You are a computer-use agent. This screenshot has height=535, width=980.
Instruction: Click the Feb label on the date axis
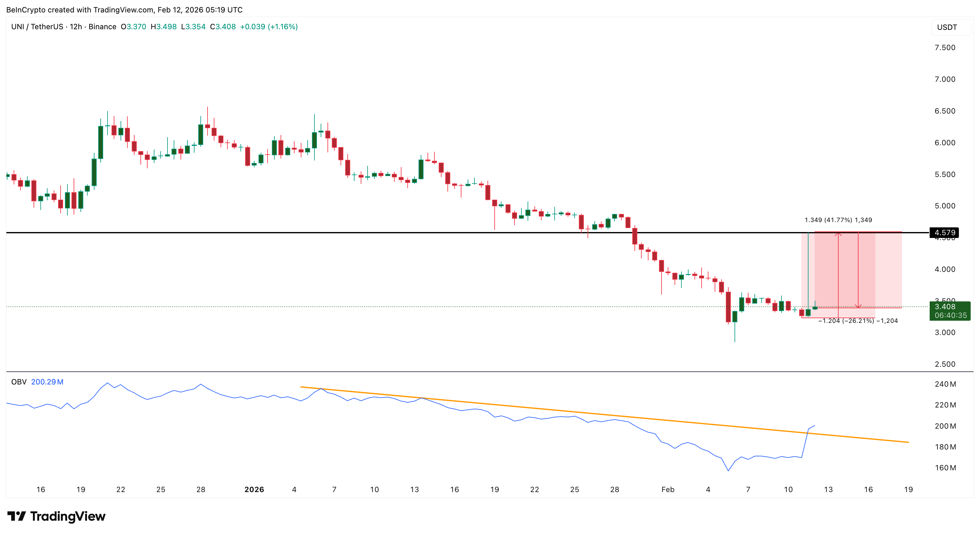[x=668, y=489]
